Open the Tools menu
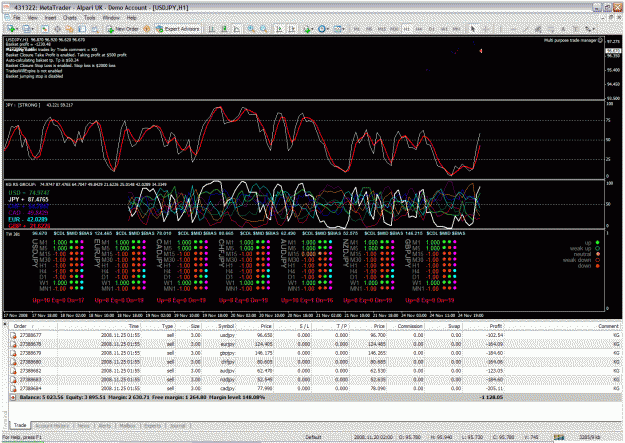625x443 pixels. pos(90,18)
